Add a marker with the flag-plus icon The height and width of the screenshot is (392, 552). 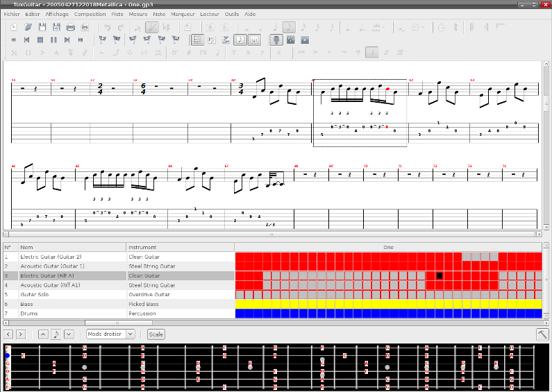coord(103,40)
